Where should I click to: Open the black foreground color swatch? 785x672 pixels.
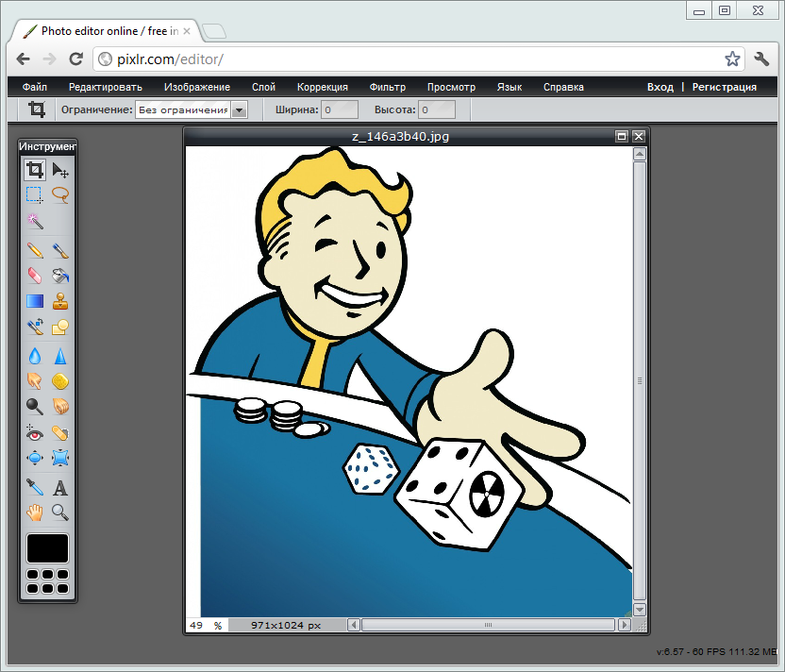(x=47, y=548)
